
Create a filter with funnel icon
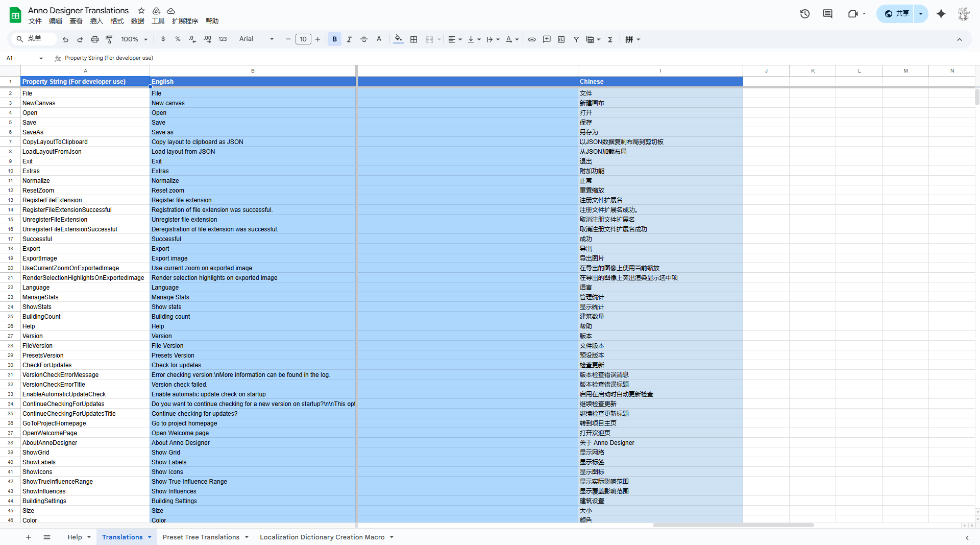tap(576, 39)
